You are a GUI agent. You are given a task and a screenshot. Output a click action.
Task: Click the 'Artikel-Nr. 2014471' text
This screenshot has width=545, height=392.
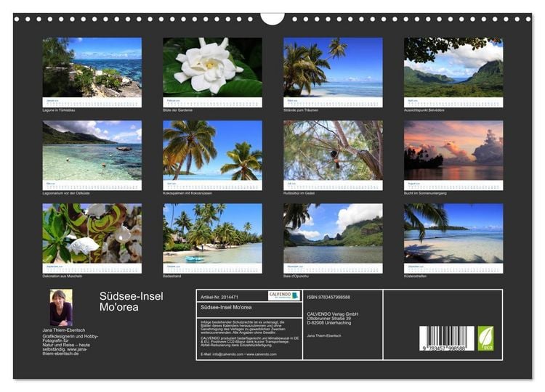[x=219, y=297]
